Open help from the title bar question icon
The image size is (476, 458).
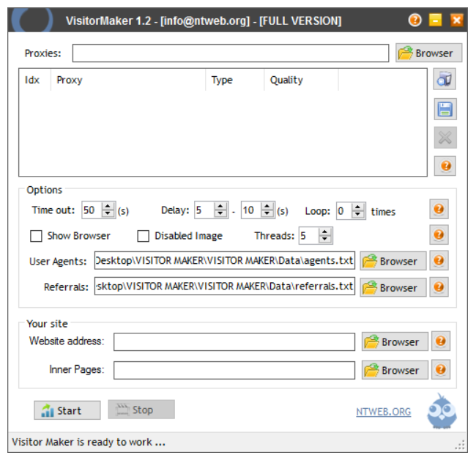tap(414, 21)
